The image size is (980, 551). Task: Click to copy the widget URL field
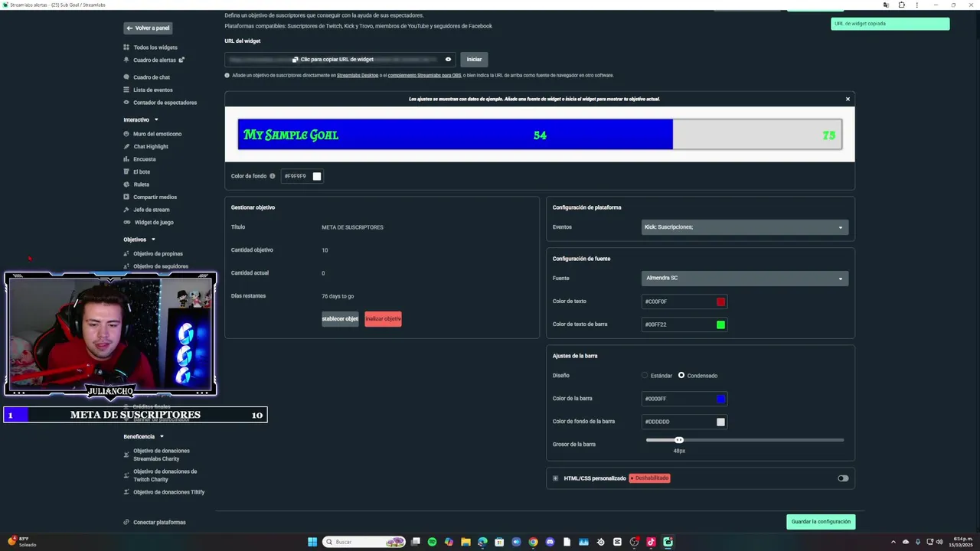341,59
